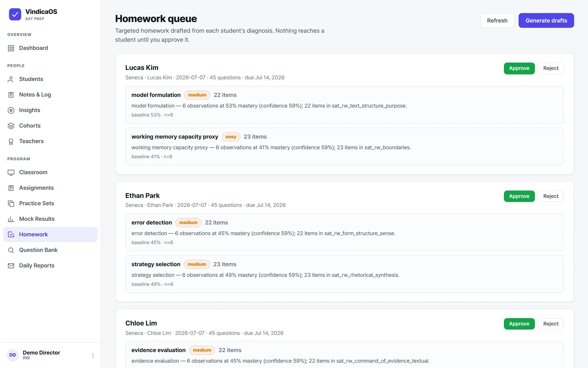Reject Ethan Park's homework draft
Viewport: 588px width, 368px height.
[x=551, y=196]
